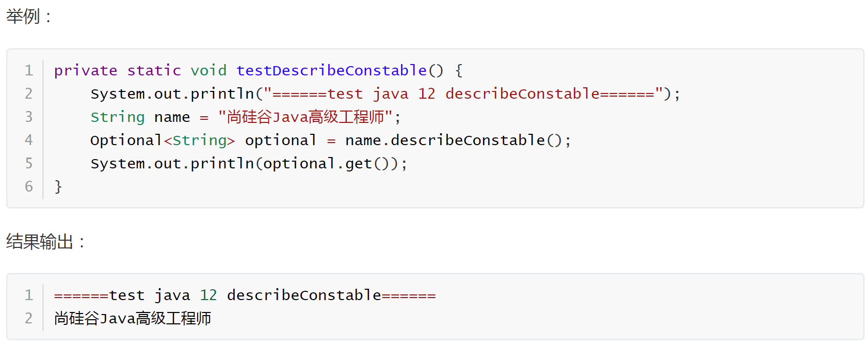
Task: Click the 'String' type on line 3
Action: pos(118,117)
